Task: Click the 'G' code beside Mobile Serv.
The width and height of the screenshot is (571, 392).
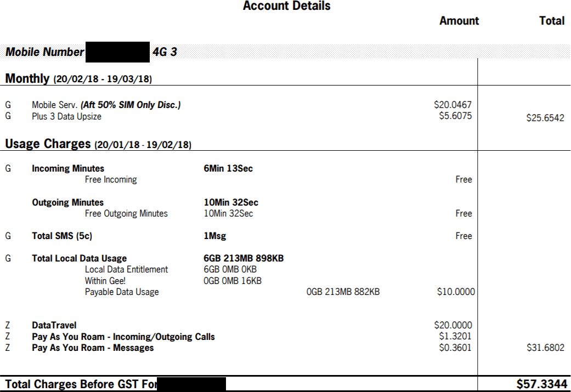Action: click(8, 105)
